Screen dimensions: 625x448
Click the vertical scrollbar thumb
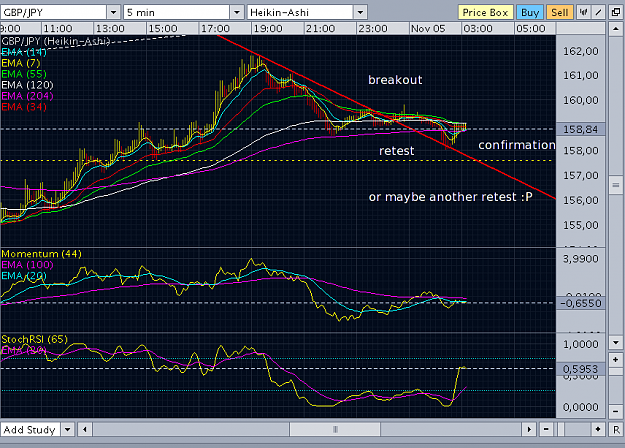(616, 185)
